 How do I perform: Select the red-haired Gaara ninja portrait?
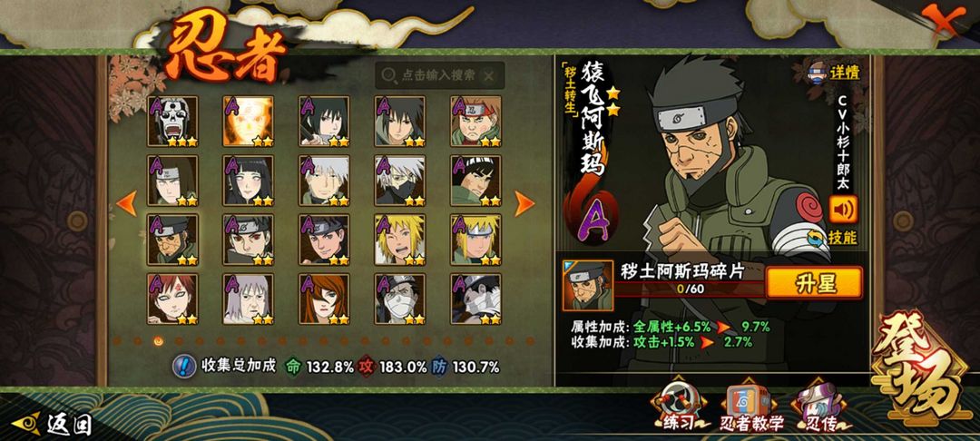(172, 299)
